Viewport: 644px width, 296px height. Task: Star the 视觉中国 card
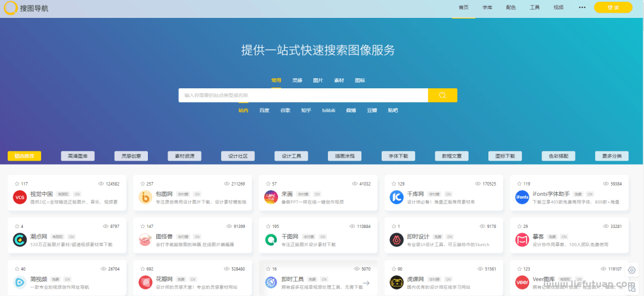pos(17,184)
